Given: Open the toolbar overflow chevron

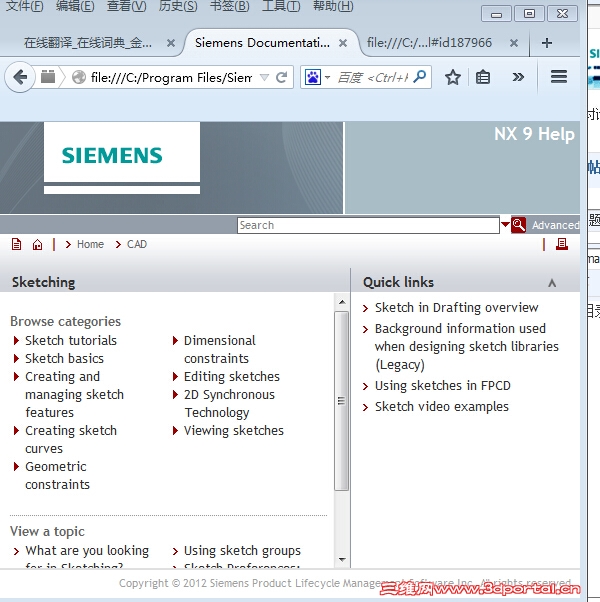Looking at the screenshot, I should click(x=518, y=77).
